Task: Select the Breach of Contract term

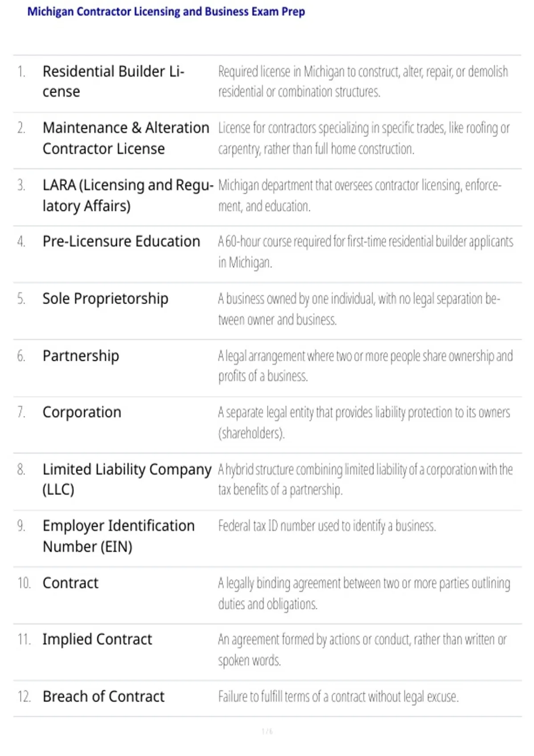Action: 103,696
